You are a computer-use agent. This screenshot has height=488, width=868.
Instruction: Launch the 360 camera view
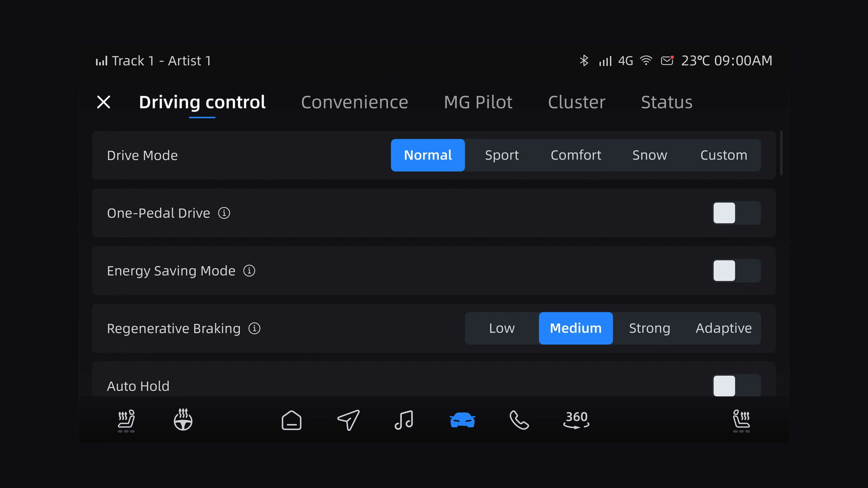(576, 420)
